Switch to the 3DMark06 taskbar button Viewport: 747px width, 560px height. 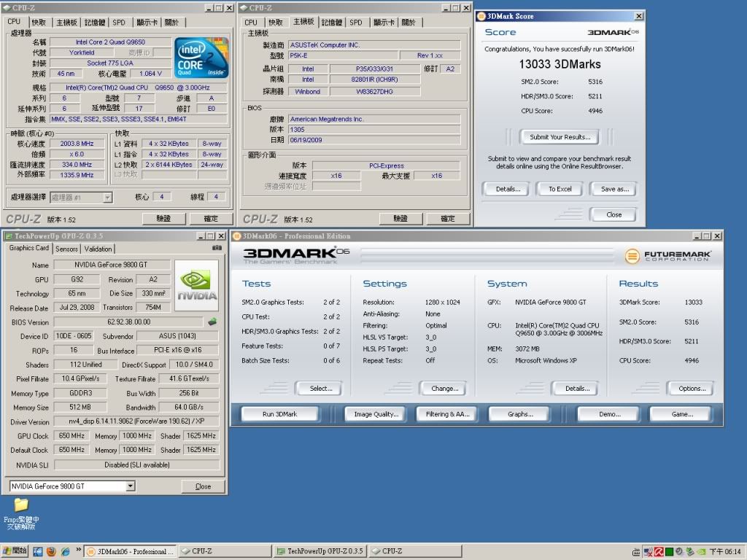pyautogui.click(x=130, y=551)
